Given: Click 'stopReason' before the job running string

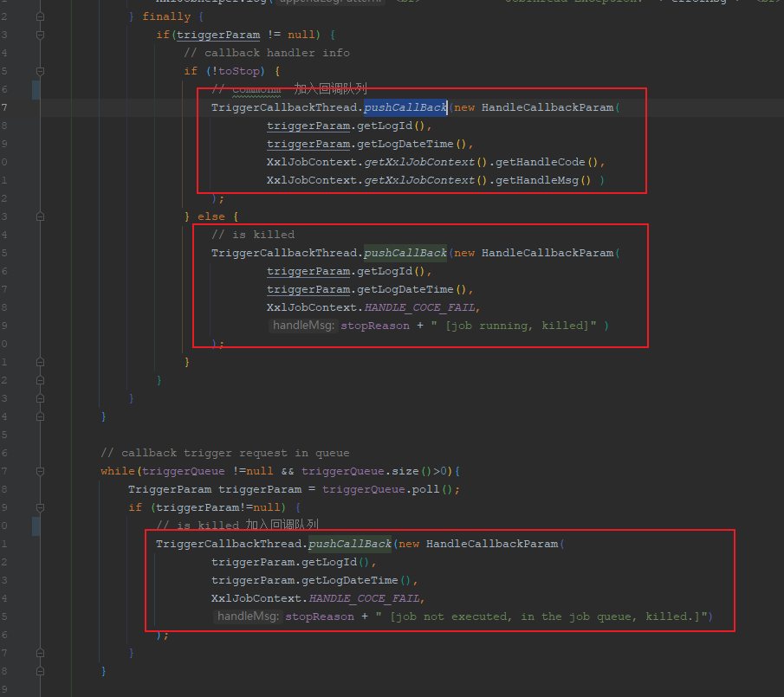Looking at the screenshot, I should point(375,326).
